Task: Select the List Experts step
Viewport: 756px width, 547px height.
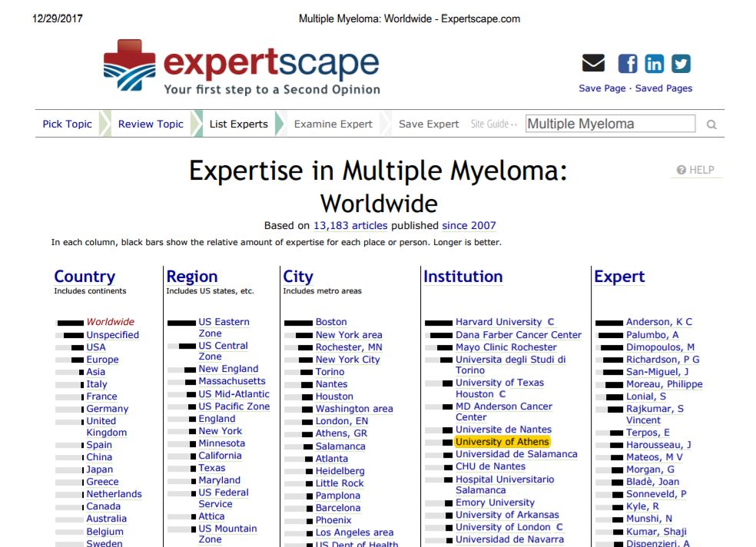Action: tap(238, 124)
